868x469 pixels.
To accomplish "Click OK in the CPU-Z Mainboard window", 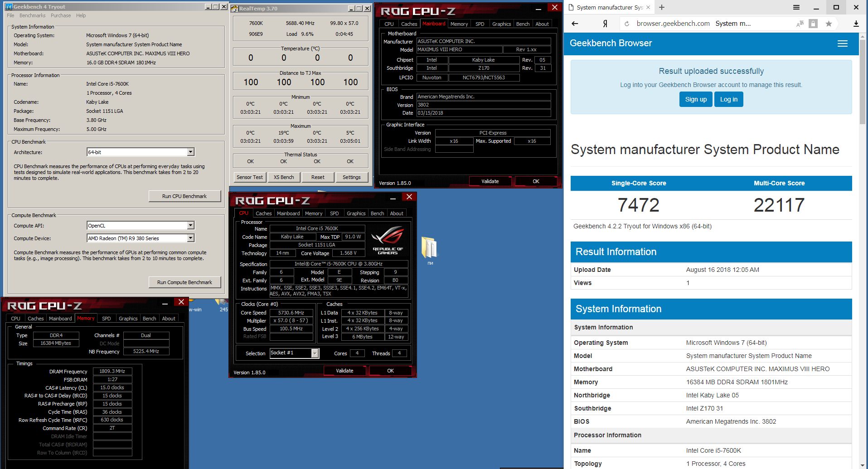I will coord(536,181).
